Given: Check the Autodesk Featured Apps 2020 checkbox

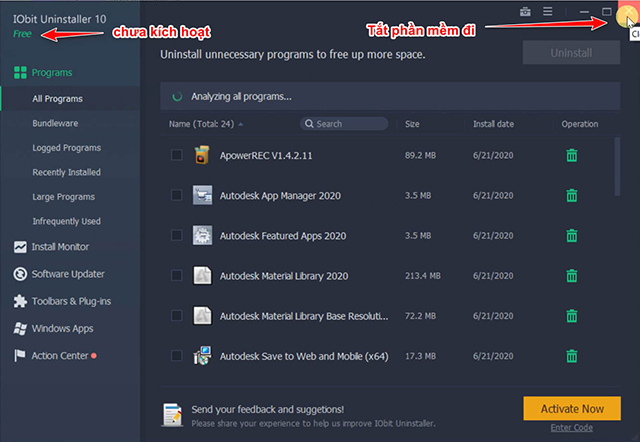Looking at the screenshot, I should point(176,235).
